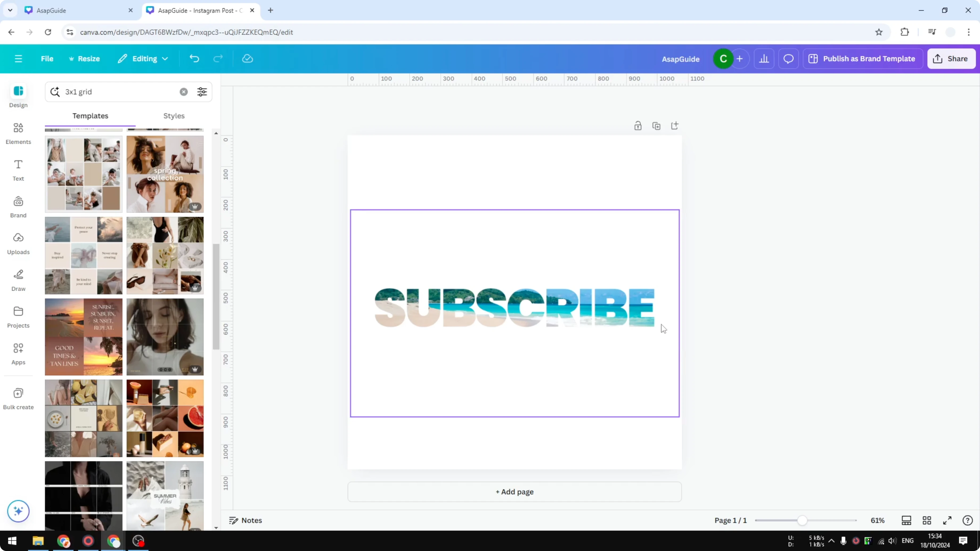980x551 pixels.
Task: Toggle grid view of pages
Action: [x=927, y=520]
